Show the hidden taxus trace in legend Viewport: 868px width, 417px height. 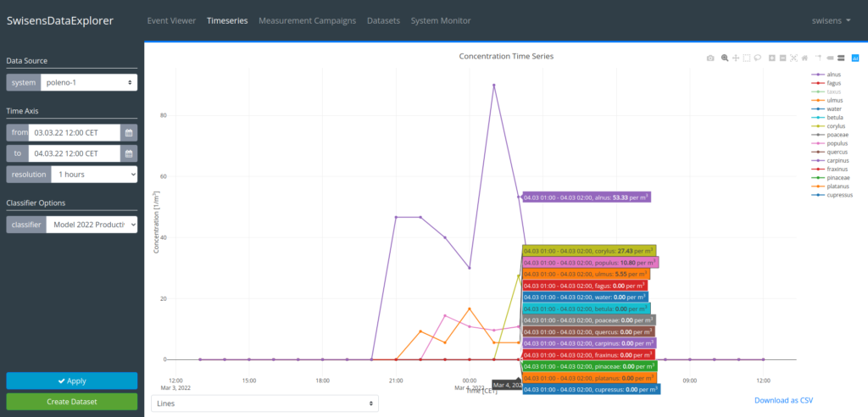click(x=832, y=92)
